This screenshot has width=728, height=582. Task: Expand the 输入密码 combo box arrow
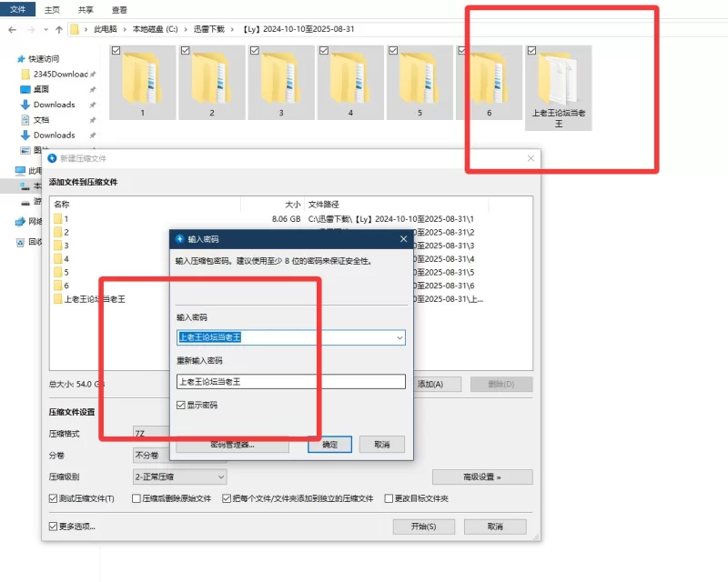(399, 337)
